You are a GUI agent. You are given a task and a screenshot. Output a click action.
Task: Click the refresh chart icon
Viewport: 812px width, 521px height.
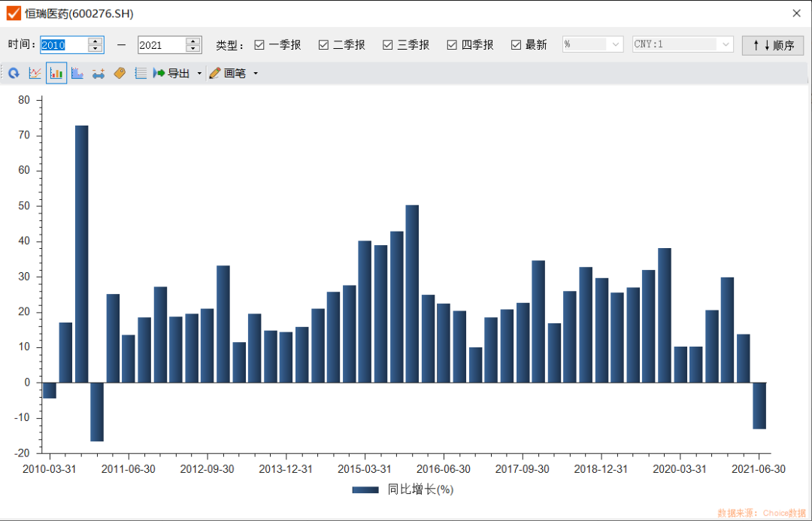(x=14, y=73)
